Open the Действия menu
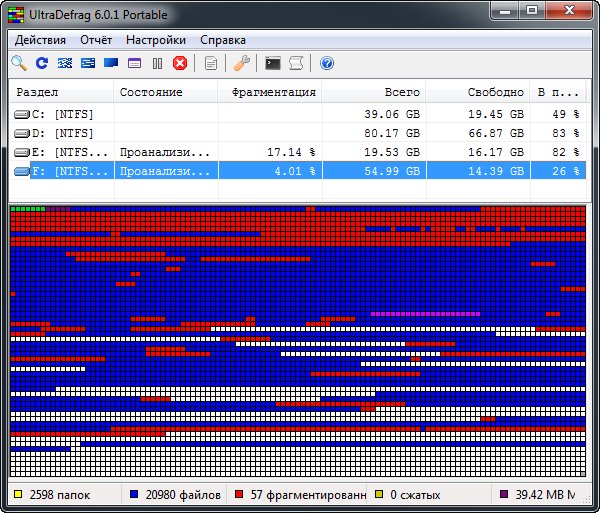600x513 pixels. point(40,40)
